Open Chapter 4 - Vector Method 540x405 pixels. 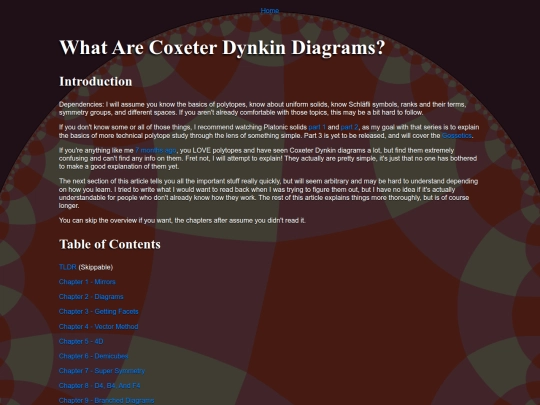(x=98, y=326)
